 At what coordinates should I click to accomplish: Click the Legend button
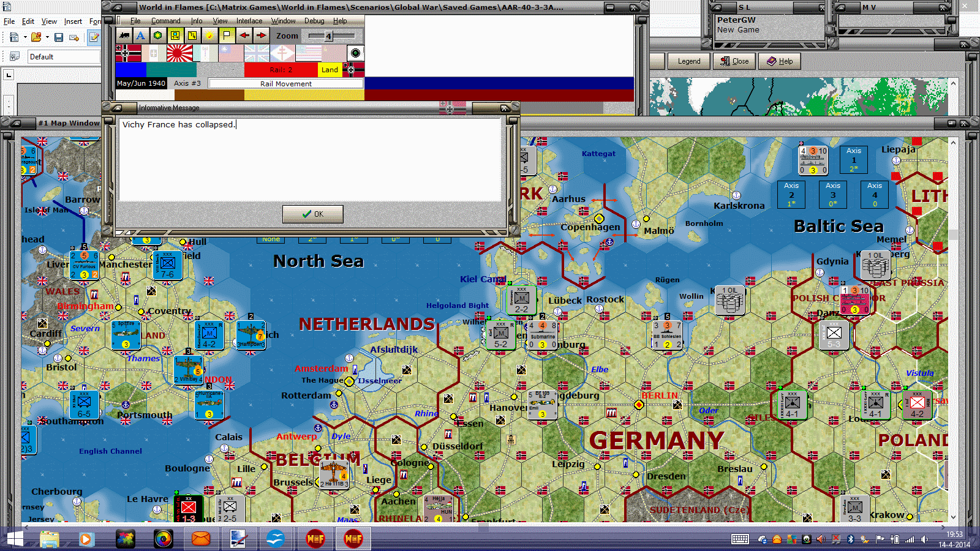point(689,61)
